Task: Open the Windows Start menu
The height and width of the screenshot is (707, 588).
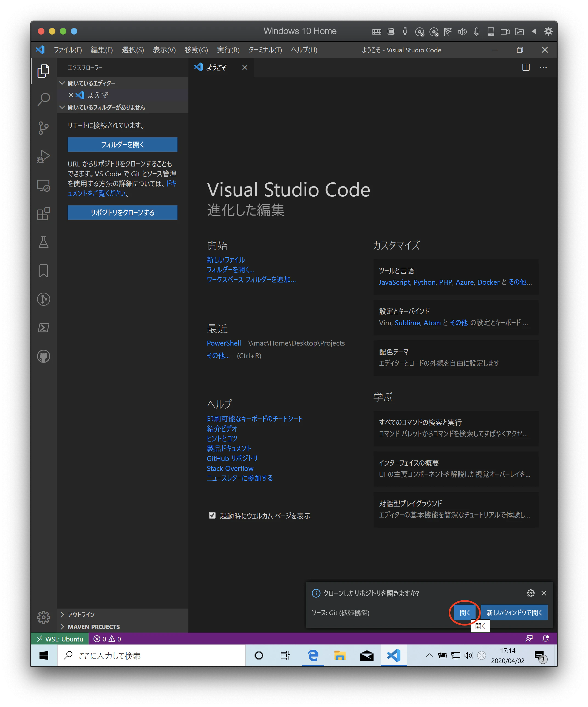Action: point(44,655)
